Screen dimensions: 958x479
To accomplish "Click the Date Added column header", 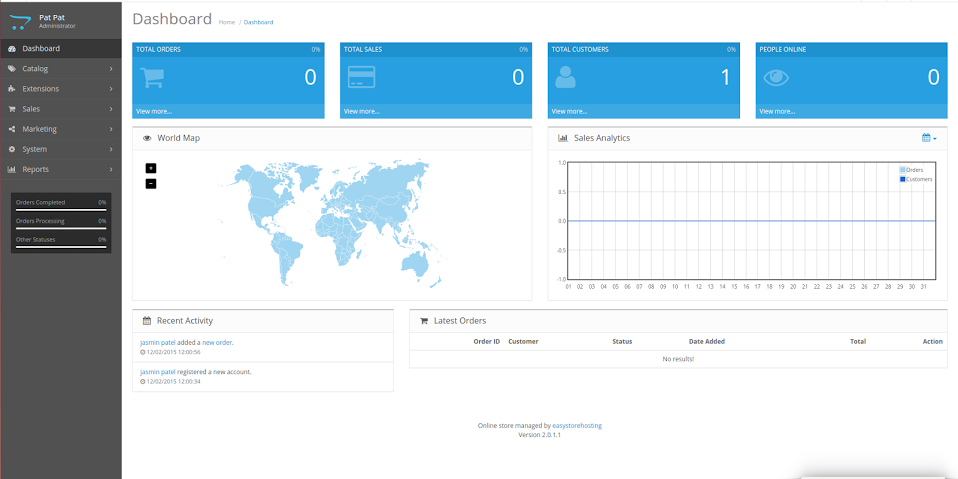I will 707,342.
